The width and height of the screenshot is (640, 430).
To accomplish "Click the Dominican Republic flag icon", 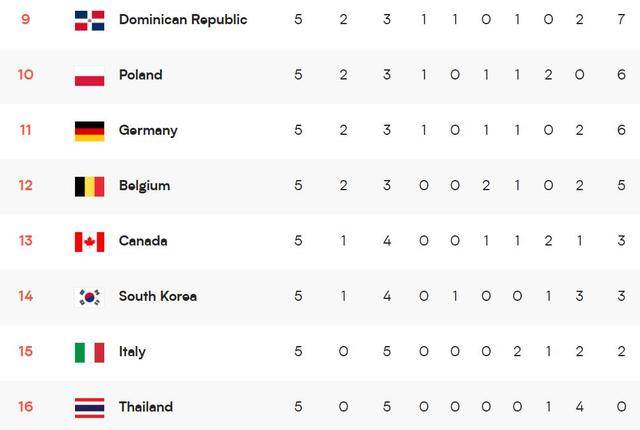I will click(x=89, y=20).
